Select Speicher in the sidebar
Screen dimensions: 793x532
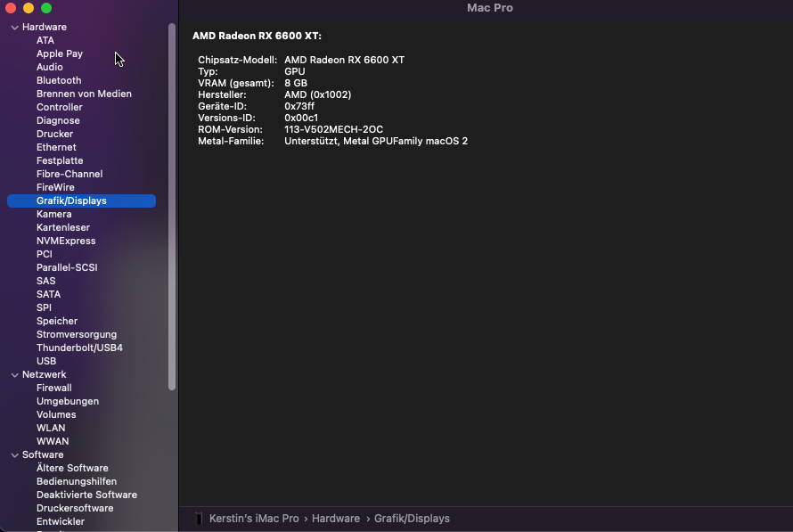57,321
